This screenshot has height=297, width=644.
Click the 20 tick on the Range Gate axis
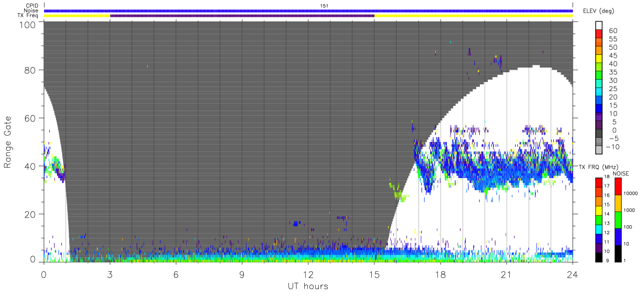[30, 214]
